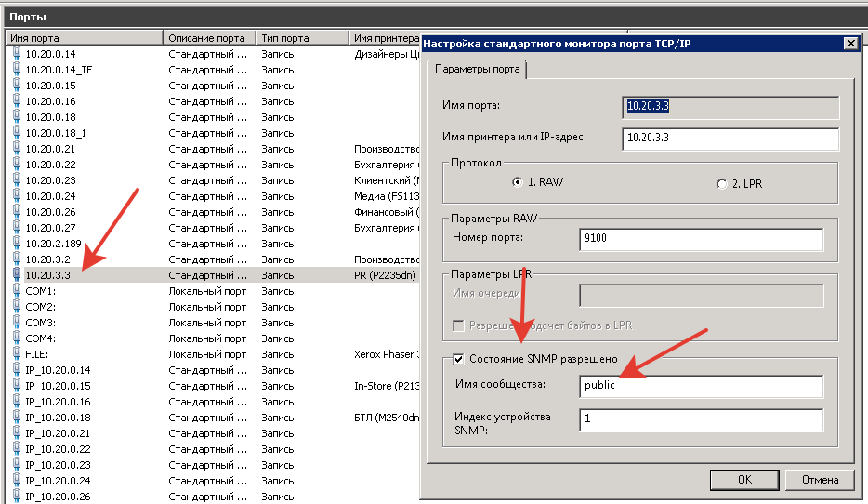The image size is (868, 504).
Task: Click port icon for 10.20.0.26
Action: click(x=17, y=212)
